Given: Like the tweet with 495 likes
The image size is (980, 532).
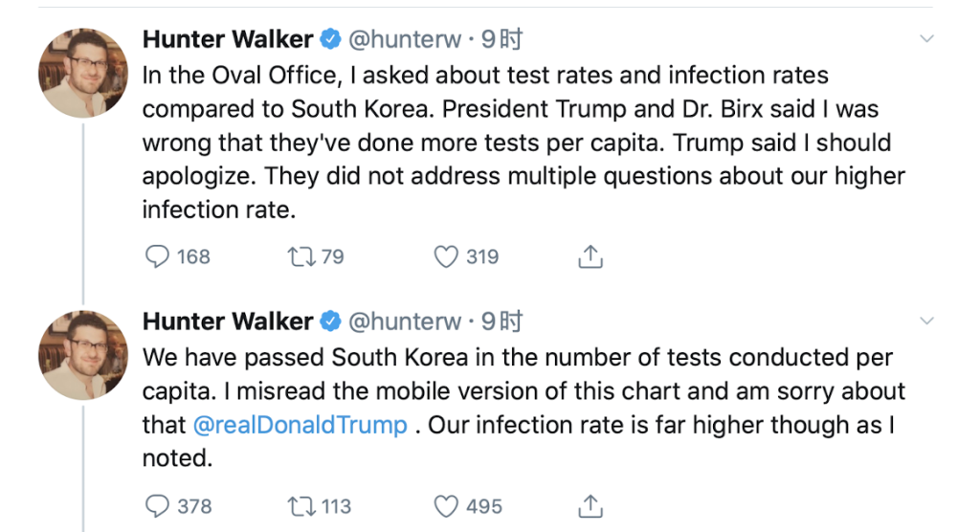Looking at the screenshot, I should [x=446, y=506].
